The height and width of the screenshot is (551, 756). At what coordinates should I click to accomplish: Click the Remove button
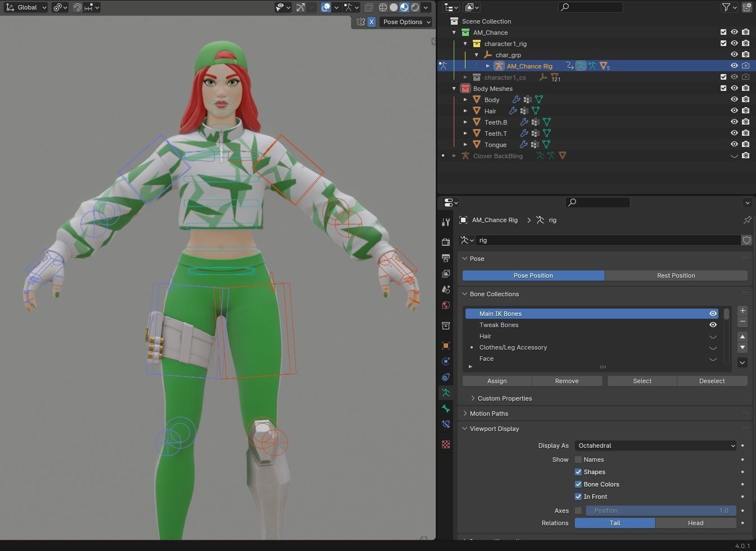pyautogui.click(x=567, y=381)
